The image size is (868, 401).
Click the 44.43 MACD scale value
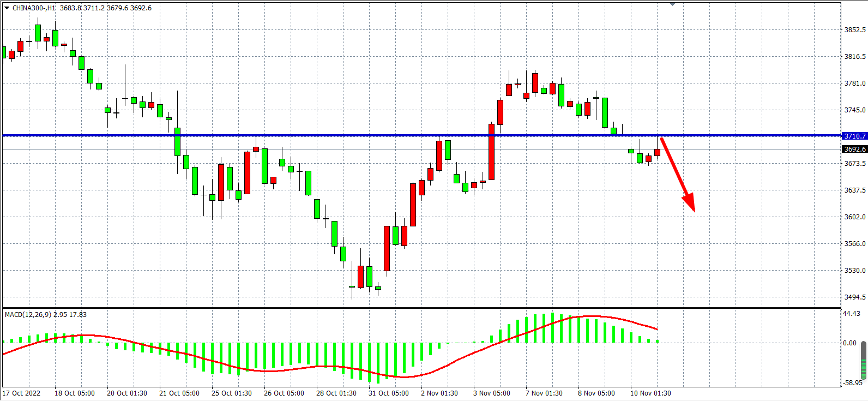click(851, 314)
